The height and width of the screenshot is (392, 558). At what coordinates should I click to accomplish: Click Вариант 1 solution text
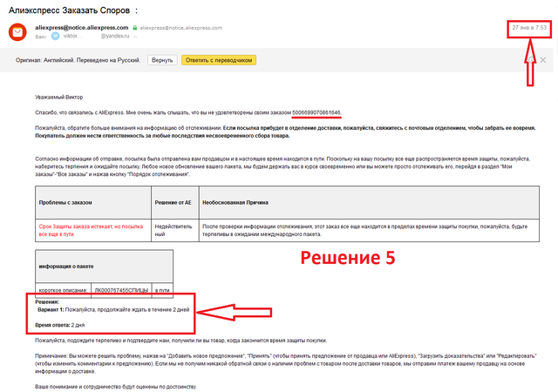coord(113,310)
